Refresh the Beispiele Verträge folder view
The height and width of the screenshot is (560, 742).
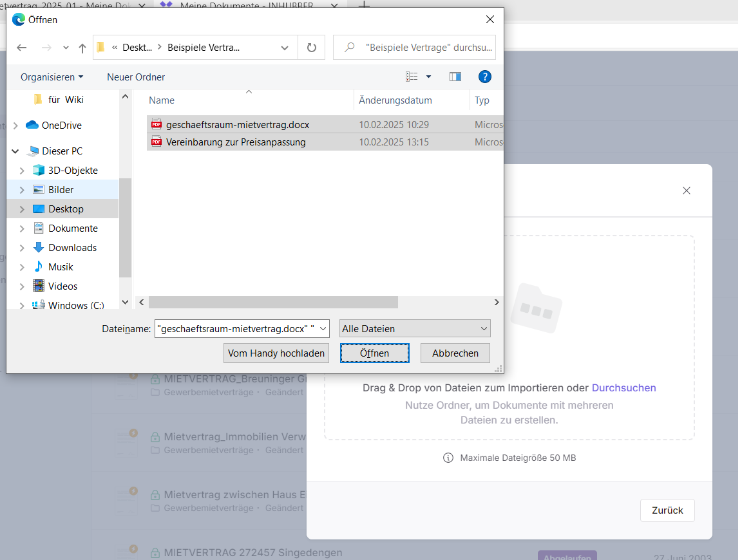click(x=312, y=48)
